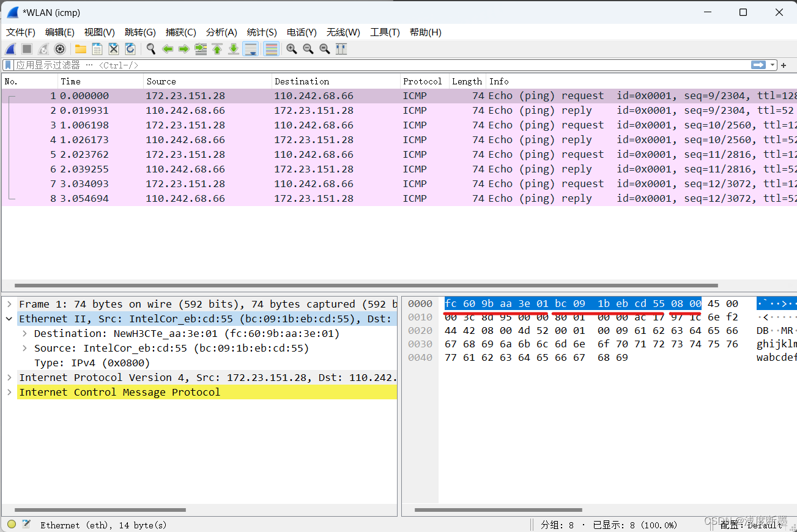Expand Internet Control Message Protocol node
The image size is (797, 532).
(x=9, y=392)
